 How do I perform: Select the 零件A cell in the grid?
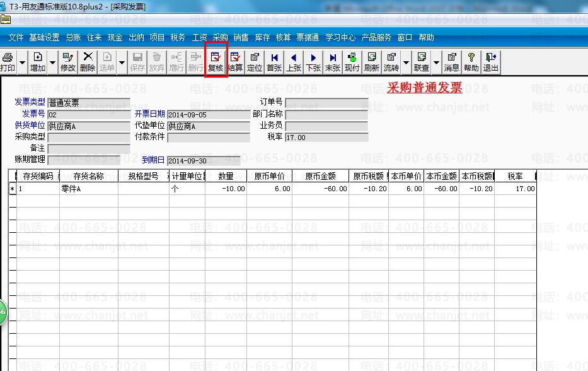coord(88,189)
